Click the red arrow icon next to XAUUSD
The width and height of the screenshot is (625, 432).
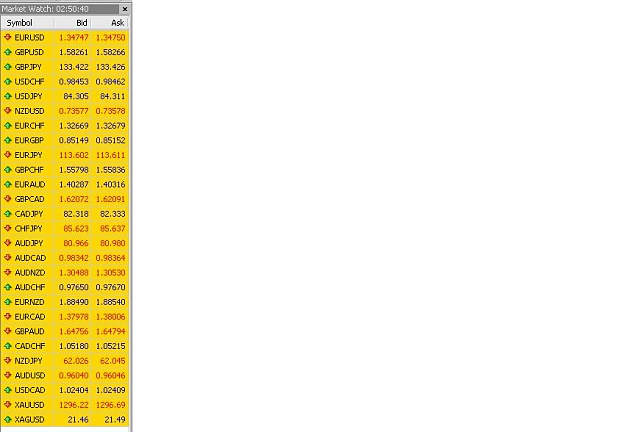point(8,405)
